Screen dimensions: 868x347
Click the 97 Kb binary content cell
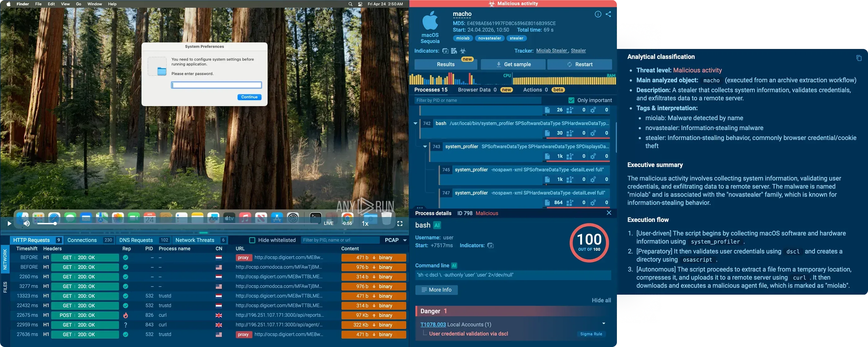click(x=374, y=315)
